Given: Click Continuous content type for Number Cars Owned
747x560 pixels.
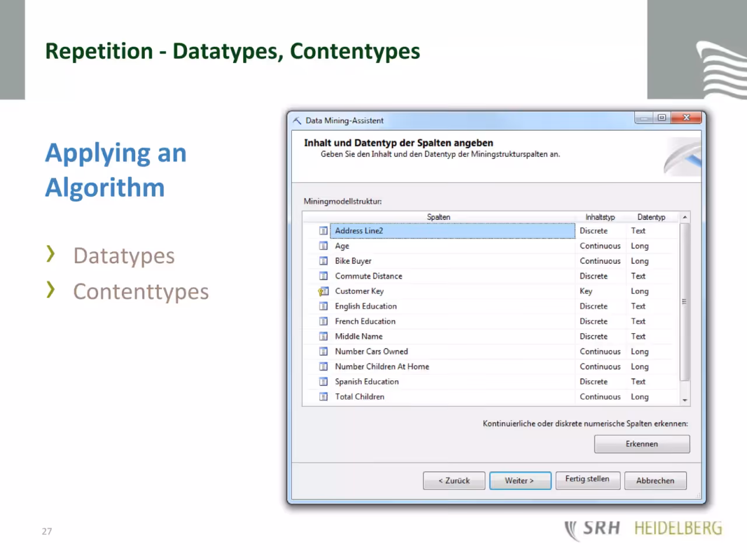Looking at the screenshot, I should coord(600,352).
